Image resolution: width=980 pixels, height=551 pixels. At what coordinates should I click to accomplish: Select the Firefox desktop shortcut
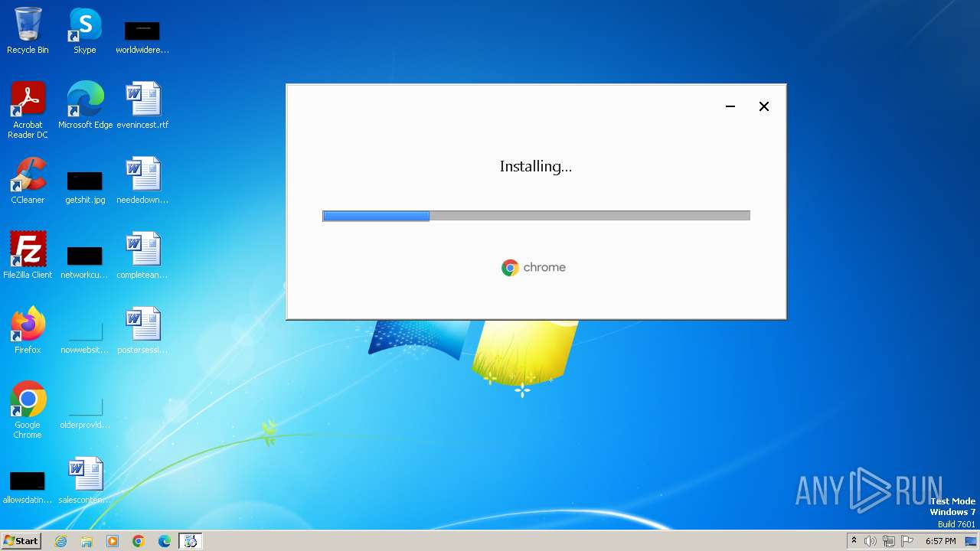(x=28, y=331)
